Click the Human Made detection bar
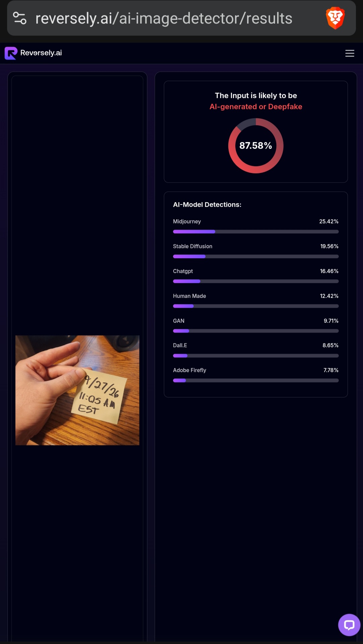Image resolution: width=363 pixels, height=644 pixels. tap(256, 306)
